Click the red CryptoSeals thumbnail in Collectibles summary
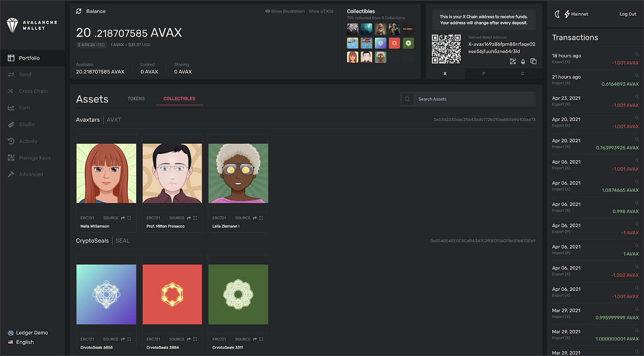644x356 pixels. pyautogui.click(x=394, y=43)
